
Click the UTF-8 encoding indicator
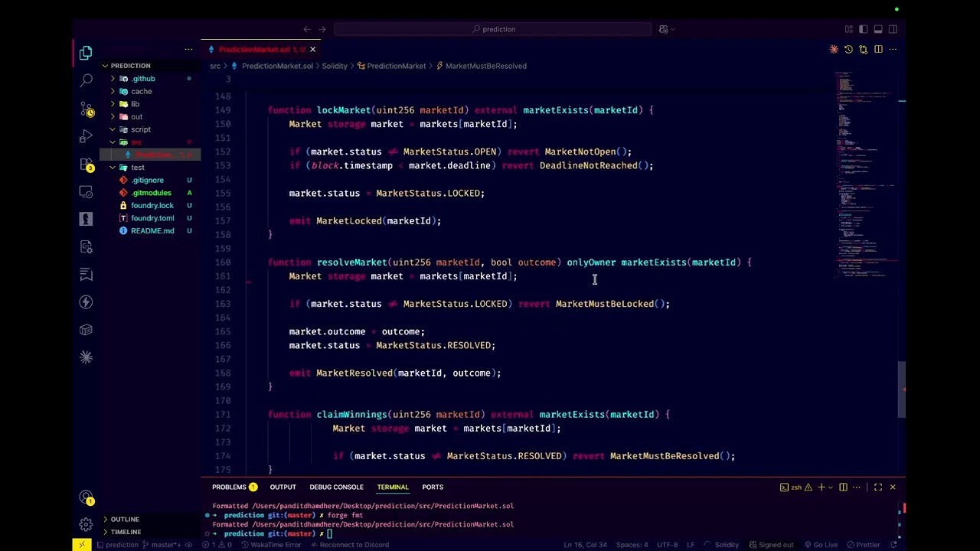pyautogui.click(x=667, y=545)
